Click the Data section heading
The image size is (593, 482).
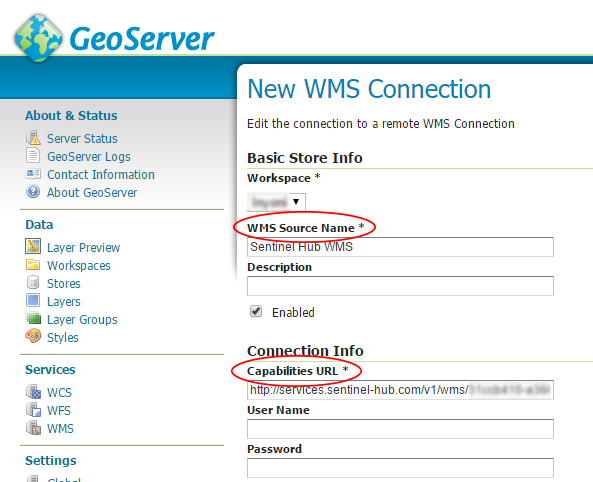(39, 225)
